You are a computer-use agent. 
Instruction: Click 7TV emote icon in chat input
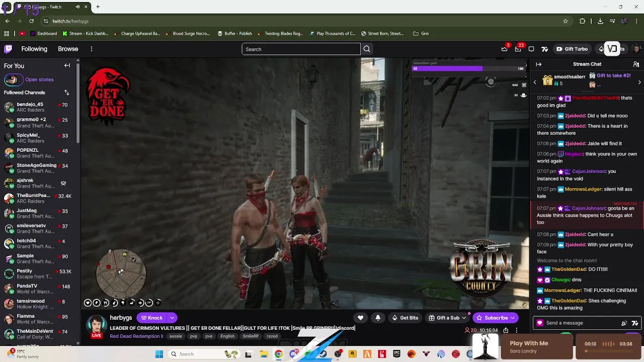pyautogui.click(x=635, y=323)
